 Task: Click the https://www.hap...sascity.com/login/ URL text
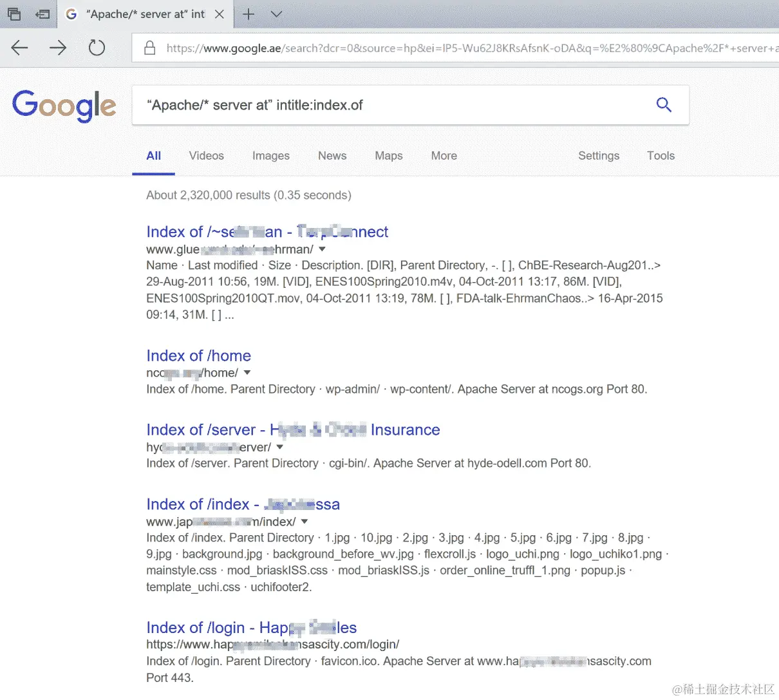(x=272, y=645)
